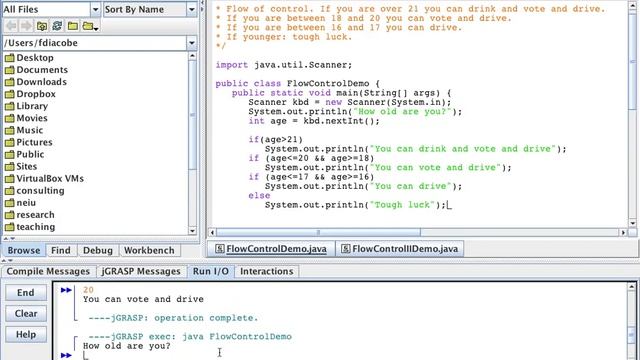The height and width of the screenshot is (360, 640).
Task: Click the "int age = kbd.nextInt();" line
Action: (313, 121)
